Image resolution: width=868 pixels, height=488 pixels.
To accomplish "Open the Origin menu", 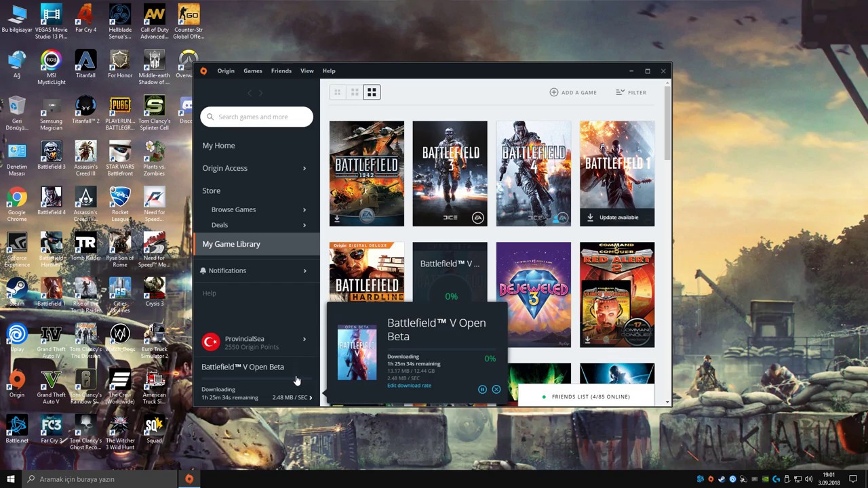I will (x=226, y=70).
